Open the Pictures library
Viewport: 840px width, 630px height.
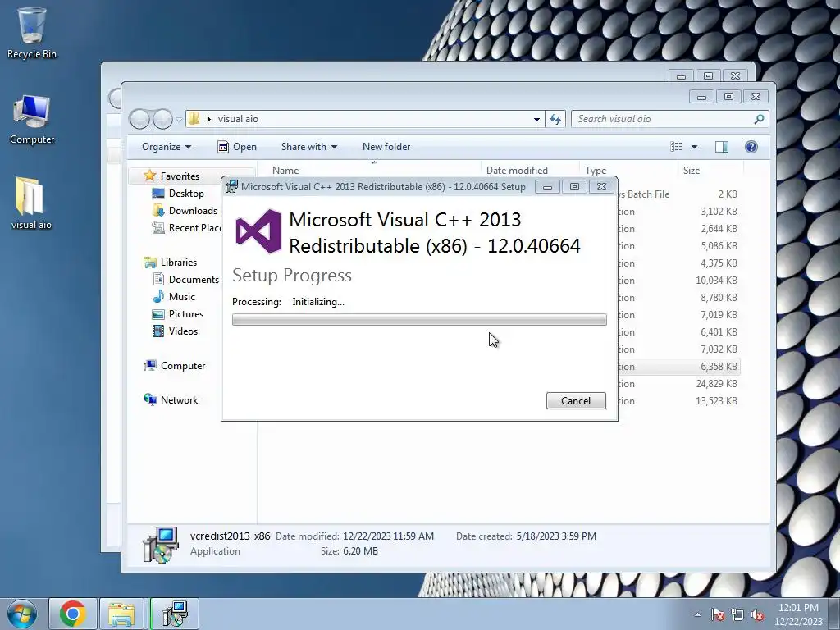click(186, 314)
